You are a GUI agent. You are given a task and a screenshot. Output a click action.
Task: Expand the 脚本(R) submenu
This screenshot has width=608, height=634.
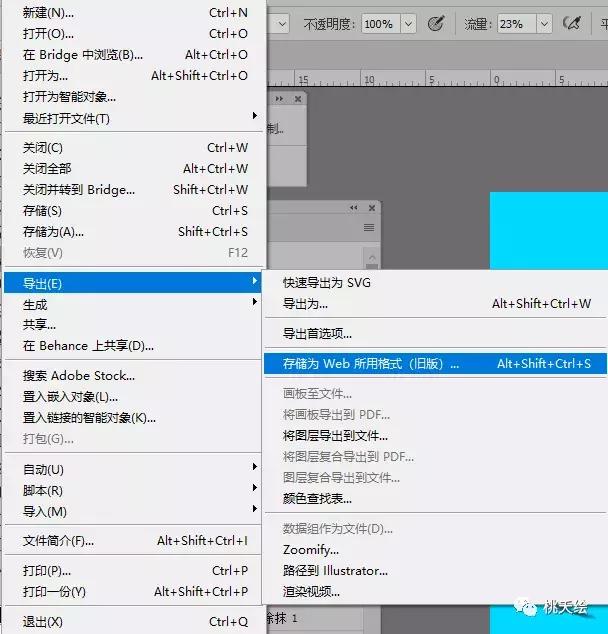coord(133,490)
